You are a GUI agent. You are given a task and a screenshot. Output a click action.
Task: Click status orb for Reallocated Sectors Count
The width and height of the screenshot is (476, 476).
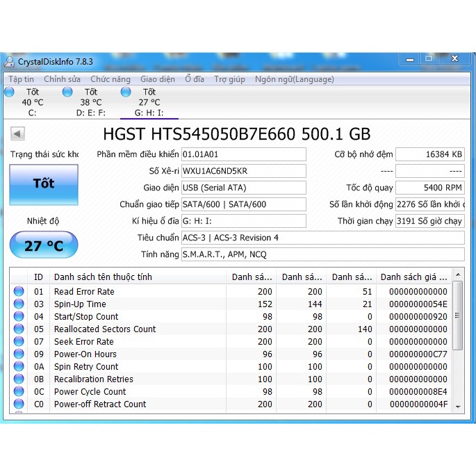pos(19,329)
